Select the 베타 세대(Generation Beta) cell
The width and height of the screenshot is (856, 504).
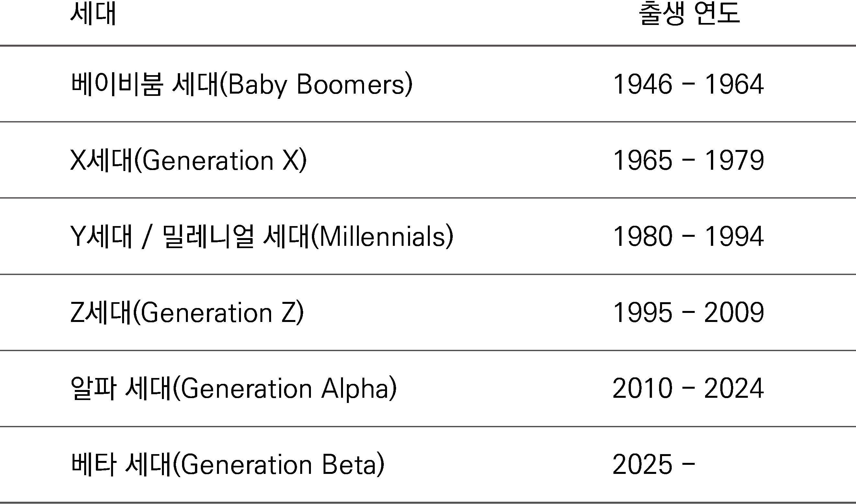tap(228, 464)
